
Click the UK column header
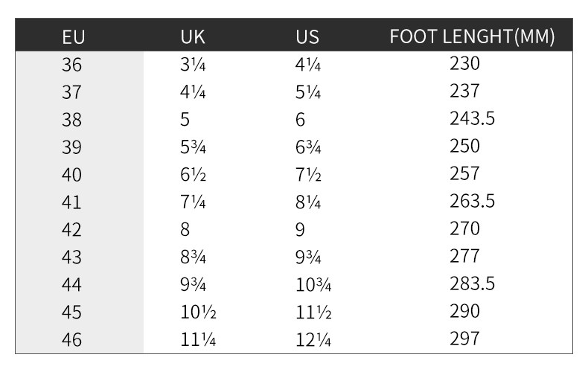(192, 37)
